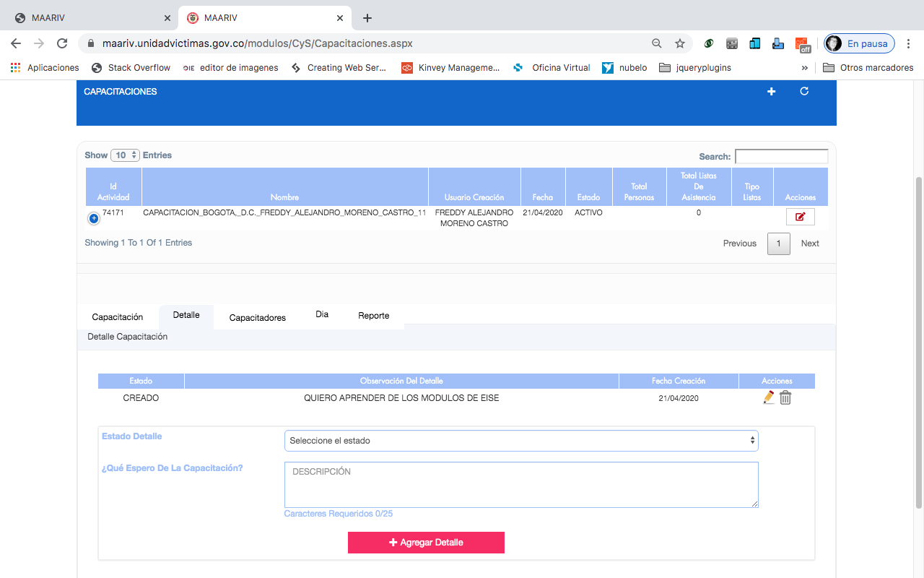This screenshot has width=924, height=578.
Task: Open the Creating Web Ser... bookmark
Action: pos(339,68)
